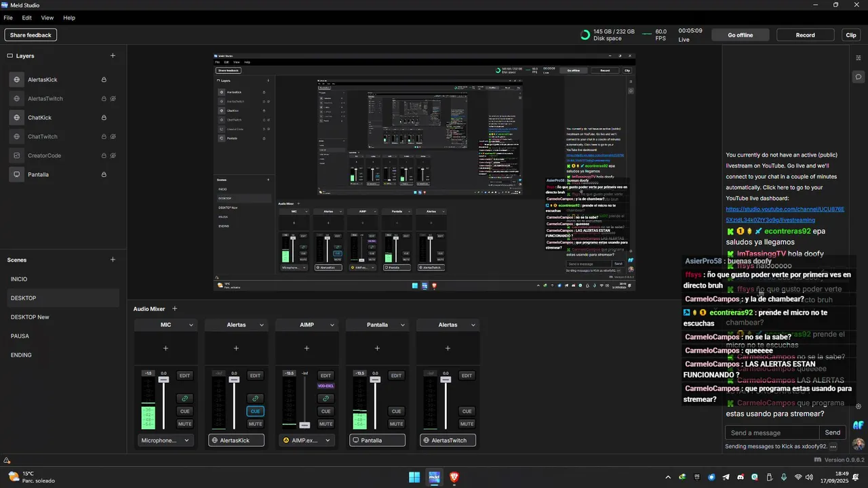Mute the MIC audio track

(x=184, y=424)
